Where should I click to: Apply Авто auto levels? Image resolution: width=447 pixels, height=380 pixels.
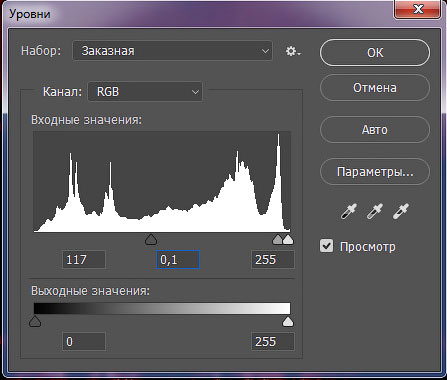(x=375, y=129)
